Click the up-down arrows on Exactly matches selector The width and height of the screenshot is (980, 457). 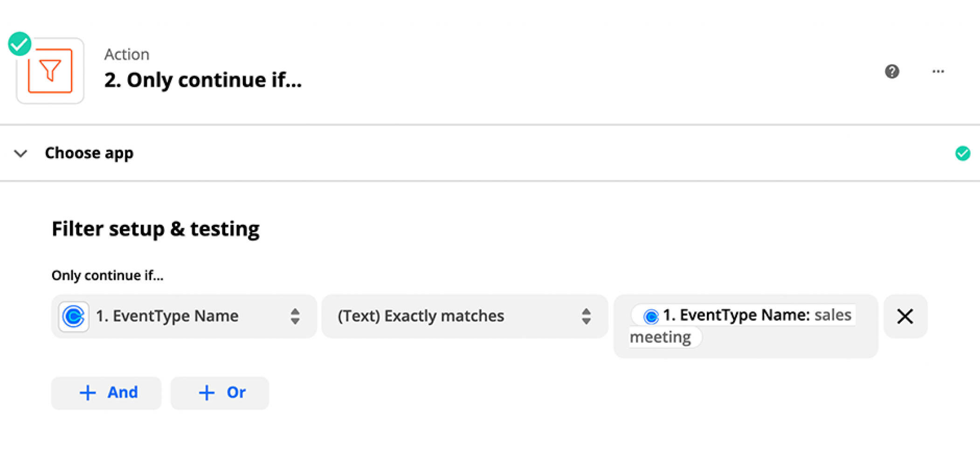(x=587, y=316)
